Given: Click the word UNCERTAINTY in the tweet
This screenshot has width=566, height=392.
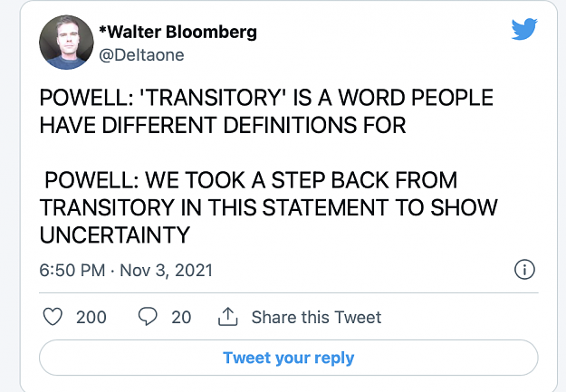Looking at the screenshot, I should (115, 235).
